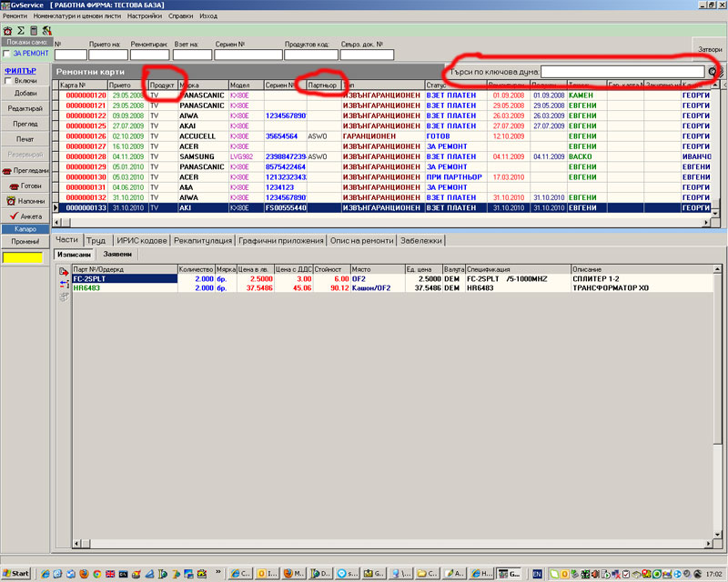The height and width of the screenshot is (582, 728).
Task: Switch to the Труд tab
Action: [96, 240]
